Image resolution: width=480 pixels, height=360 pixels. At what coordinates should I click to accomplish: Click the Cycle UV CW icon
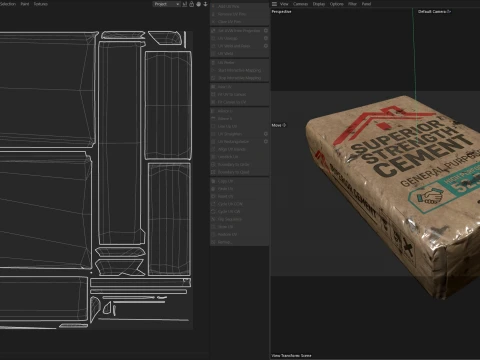coord(214,212)
